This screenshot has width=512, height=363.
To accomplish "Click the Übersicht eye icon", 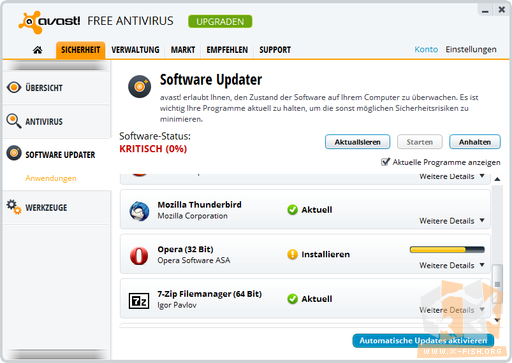I will click(14, 87).
